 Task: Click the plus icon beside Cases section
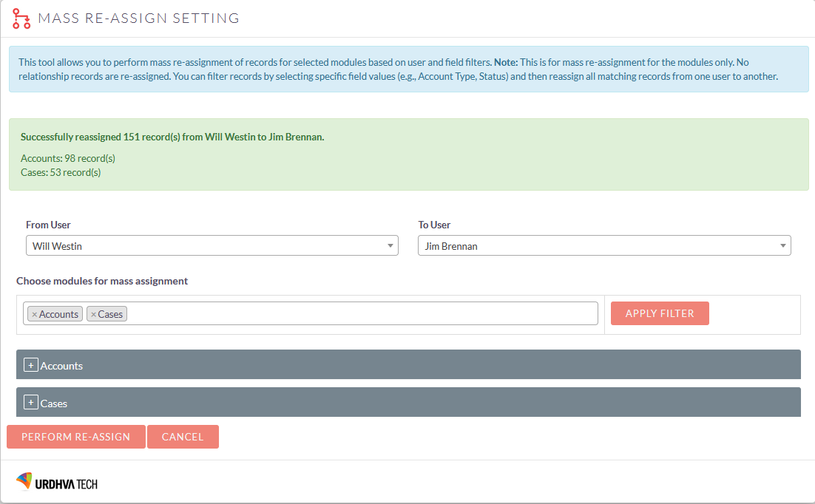pos(30,403)
